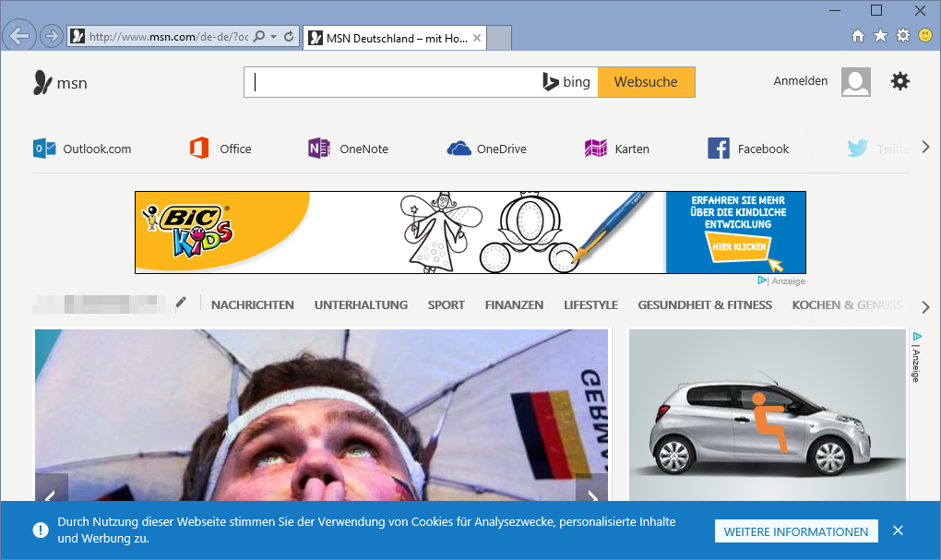Click the pencil edit icon beside the navigation
This screenshot has width=941, height=560.
[x=181, y=303]
